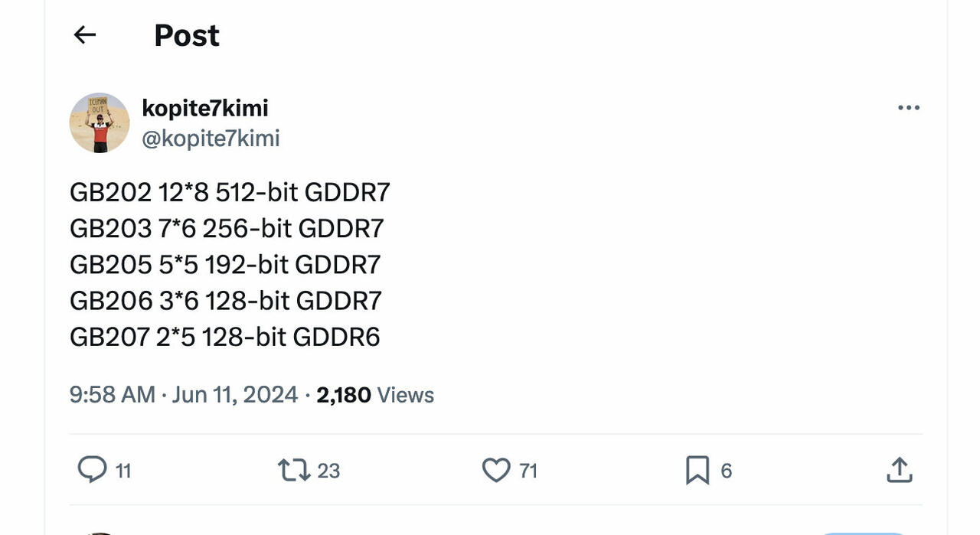Repost using the retweet arrows icon

[x=294, y=469]
